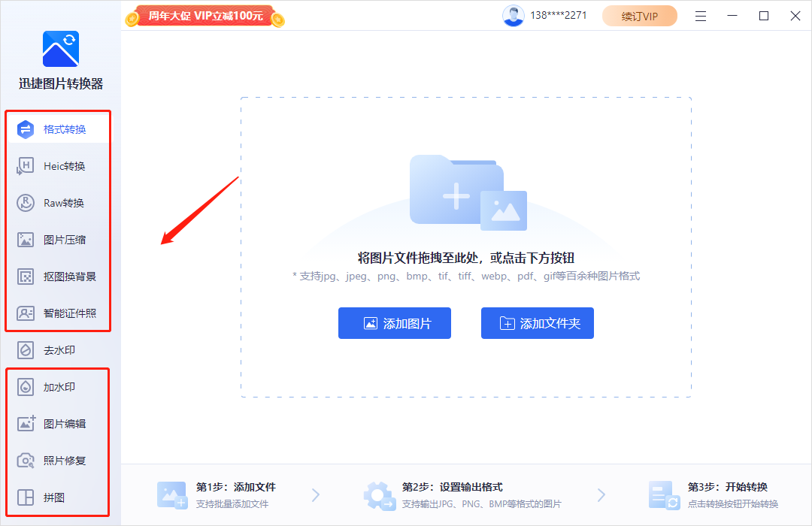Open the 抠图换背景 tool icon

26,277
